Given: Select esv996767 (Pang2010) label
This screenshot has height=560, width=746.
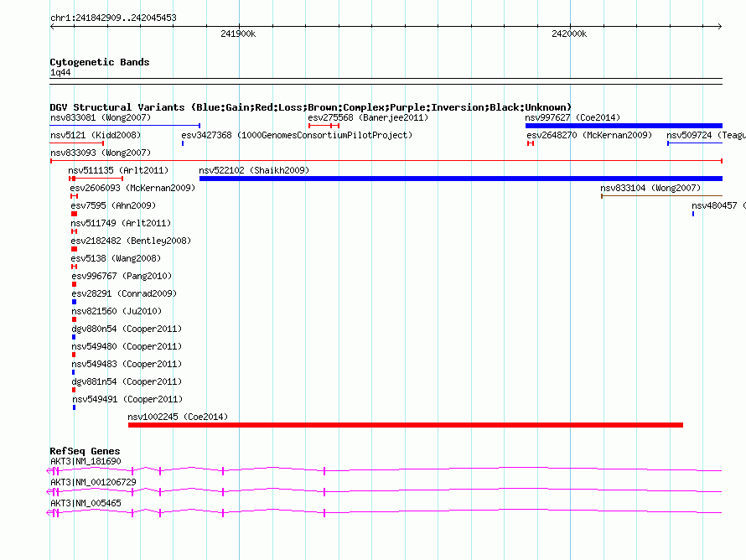Looking at the screenshot, I should [122, 276].
